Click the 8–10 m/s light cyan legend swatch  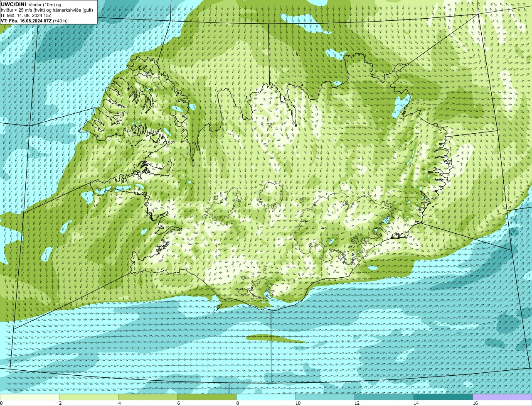point(266,397)
